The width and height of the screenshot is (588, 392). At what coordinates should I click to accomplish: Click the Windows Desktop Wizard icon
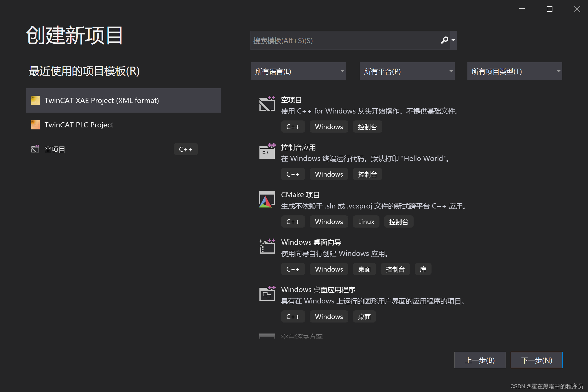pos(267,246)
